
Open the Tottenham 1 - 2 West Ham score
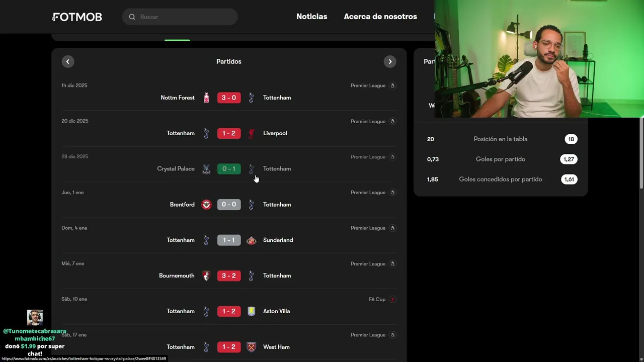coord(229,347)
